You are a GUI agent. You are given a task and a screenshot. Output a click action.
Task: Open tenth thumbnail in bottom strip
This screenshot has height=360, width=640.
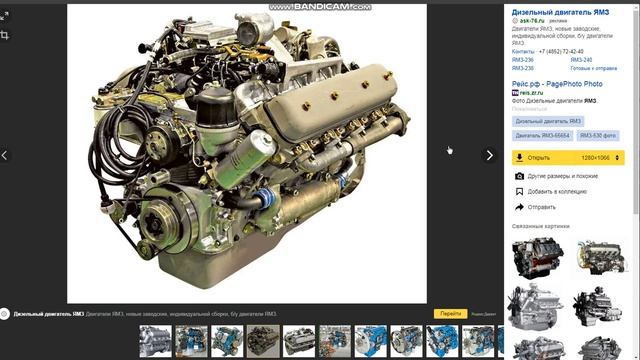479,341
